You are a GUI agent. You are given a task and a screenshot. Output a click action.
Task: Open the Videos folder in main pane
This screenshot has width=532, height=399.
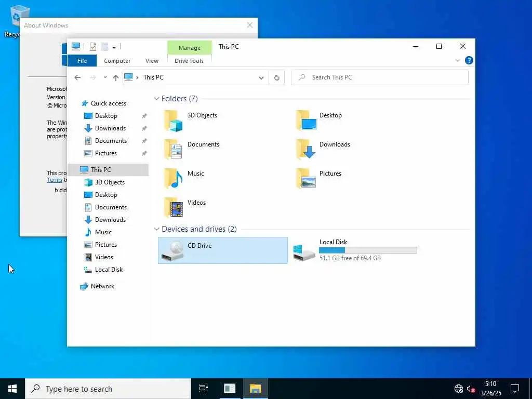click(x=184, y=208)
